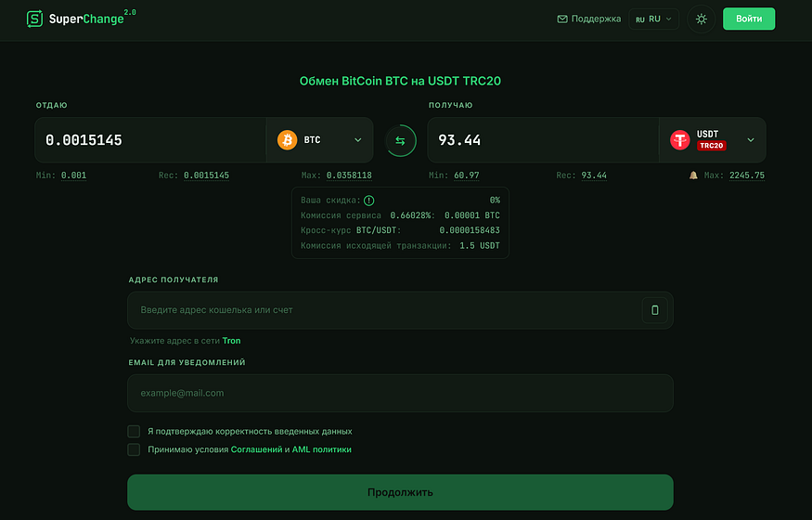This screenshot has width=812, height=520.
Task: Set receive amount to Rec 93.44
Action: pyautogui.click(x=594, y=175)
